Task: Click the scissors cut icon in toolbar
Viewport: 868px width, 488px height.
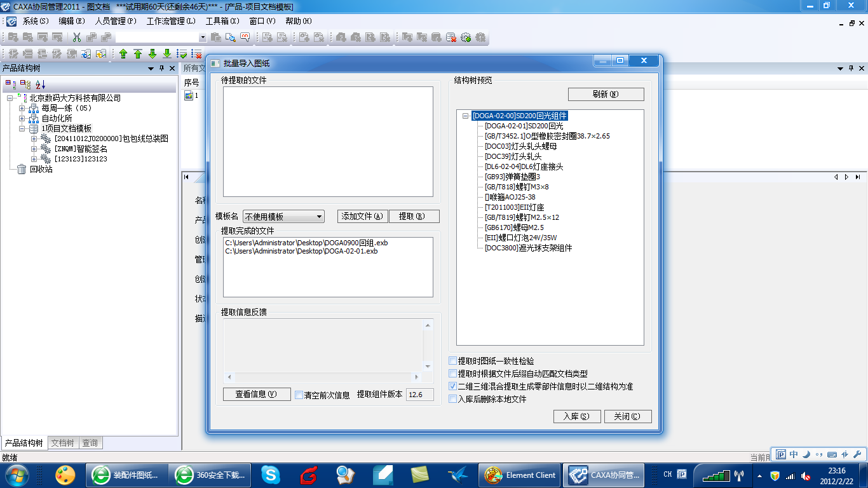Action: pos(77,37)
